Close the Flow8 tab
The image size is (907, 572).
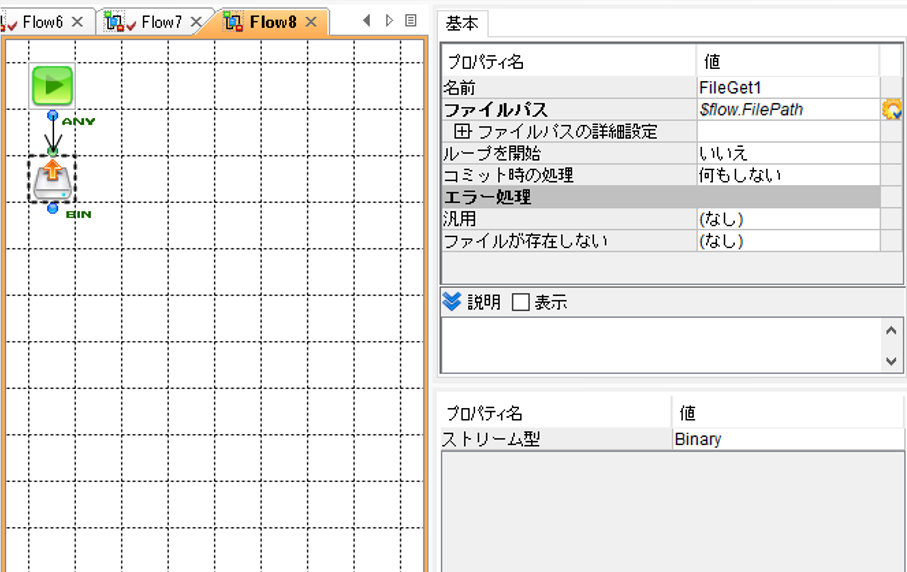[311, 22]
